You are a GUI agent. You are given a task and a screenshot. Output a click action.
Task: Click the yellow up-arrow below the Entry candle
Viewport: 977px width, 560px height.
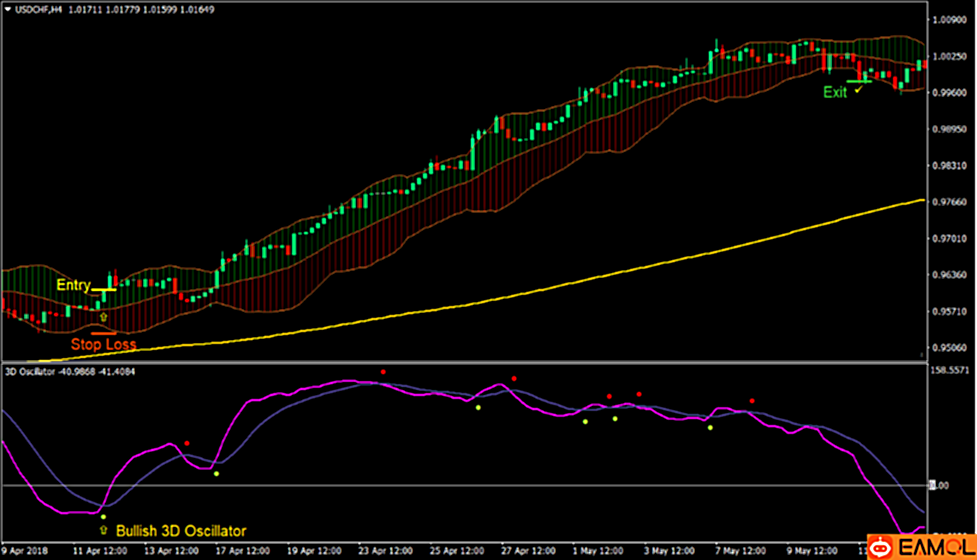(x=103, y=316)
